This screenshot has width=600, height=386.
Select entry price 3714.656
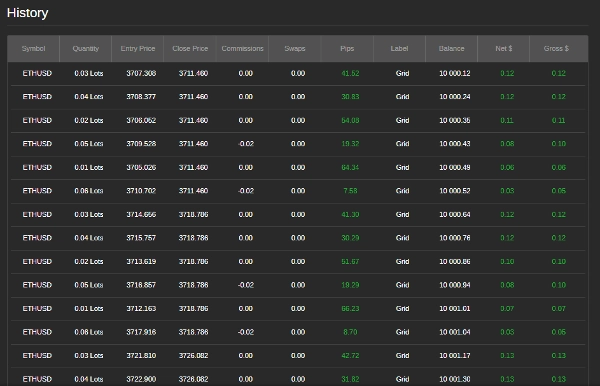coord(141,214)
